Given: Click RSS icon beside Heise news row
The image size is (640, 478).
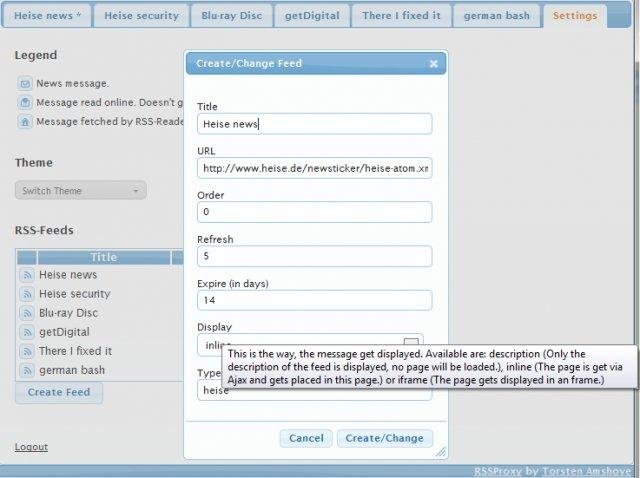Looking at the screenshot, I should (x=27, y=275).
